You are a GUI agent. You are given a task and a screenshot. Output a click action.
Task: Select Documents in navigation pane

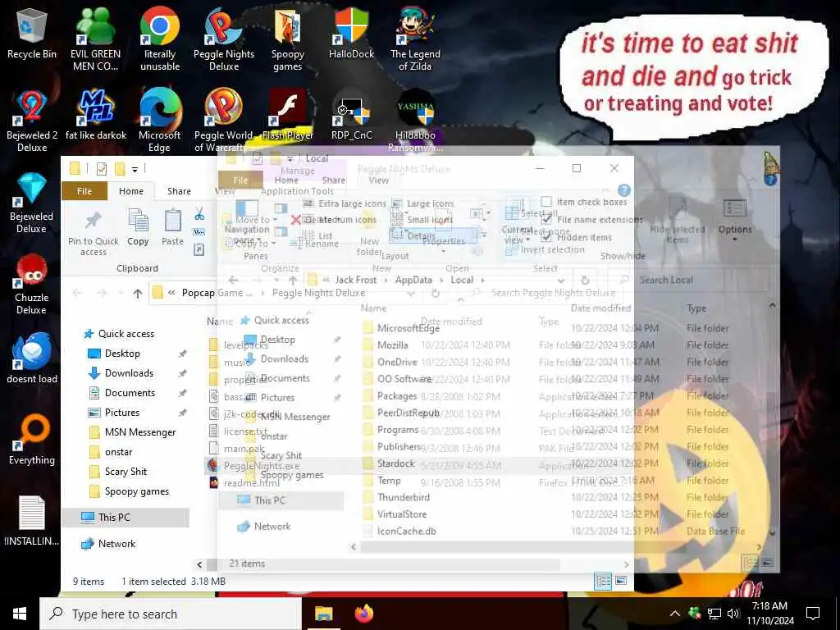click(x=130, y=393)
